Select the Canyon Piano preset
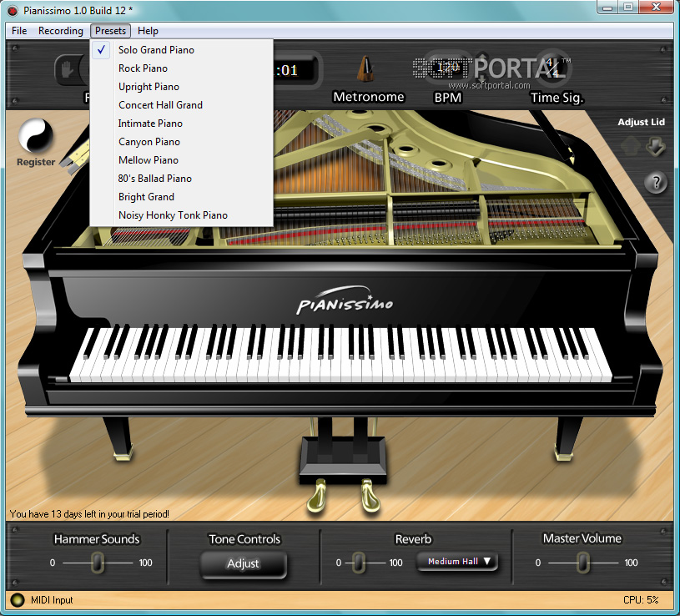This screenshot has width=680, height=616. pyautogui.click(x=181, y=142)
